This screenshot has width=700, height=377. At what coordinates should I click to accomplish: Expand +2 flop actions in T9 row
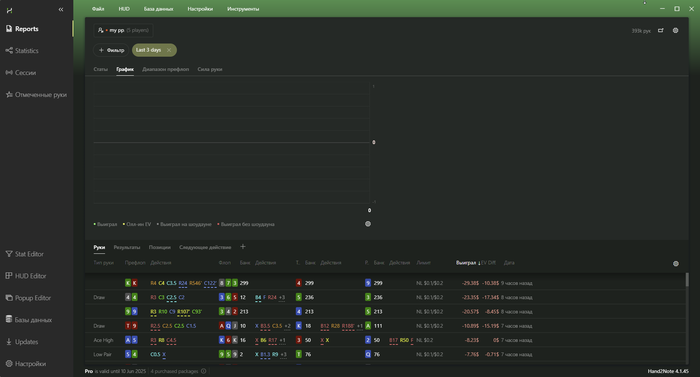(288, 326)
